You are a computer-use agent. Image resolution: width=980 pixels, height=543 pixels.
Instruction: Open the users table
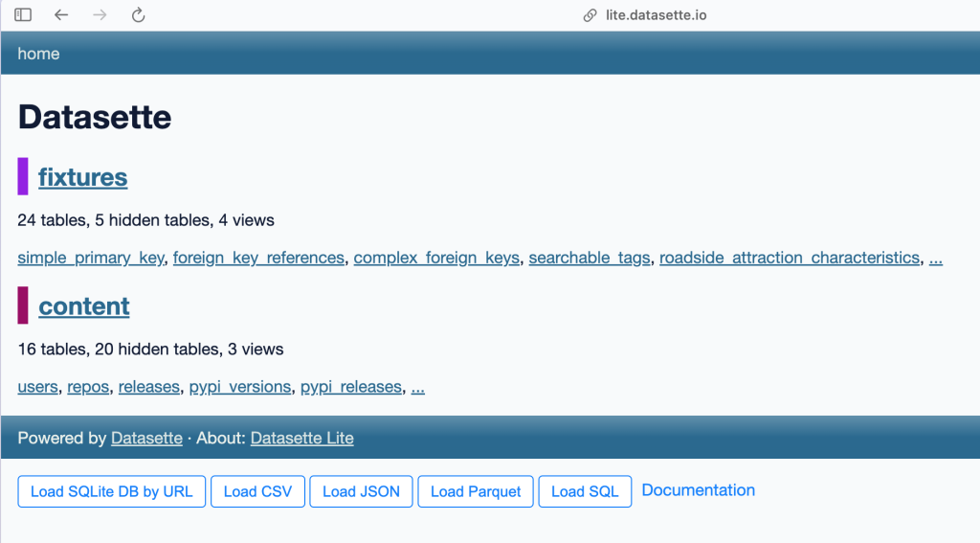tap(37, 387)
